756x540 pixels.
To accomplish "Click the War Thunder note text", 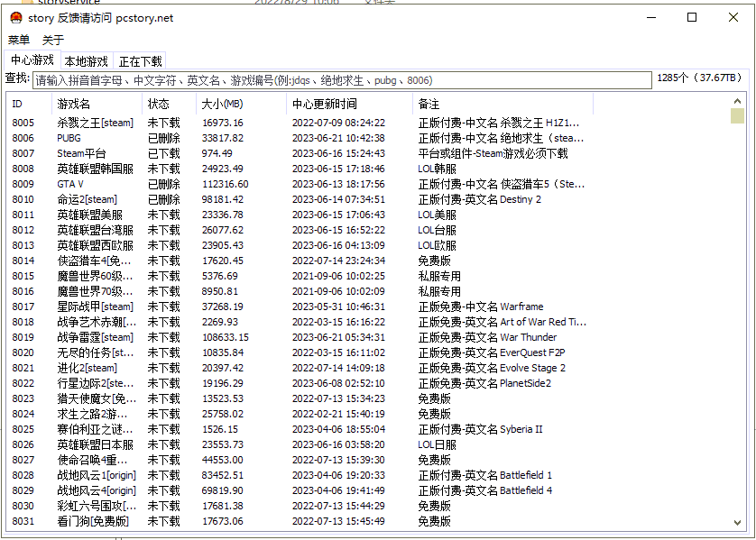I will tap(529, 338).
